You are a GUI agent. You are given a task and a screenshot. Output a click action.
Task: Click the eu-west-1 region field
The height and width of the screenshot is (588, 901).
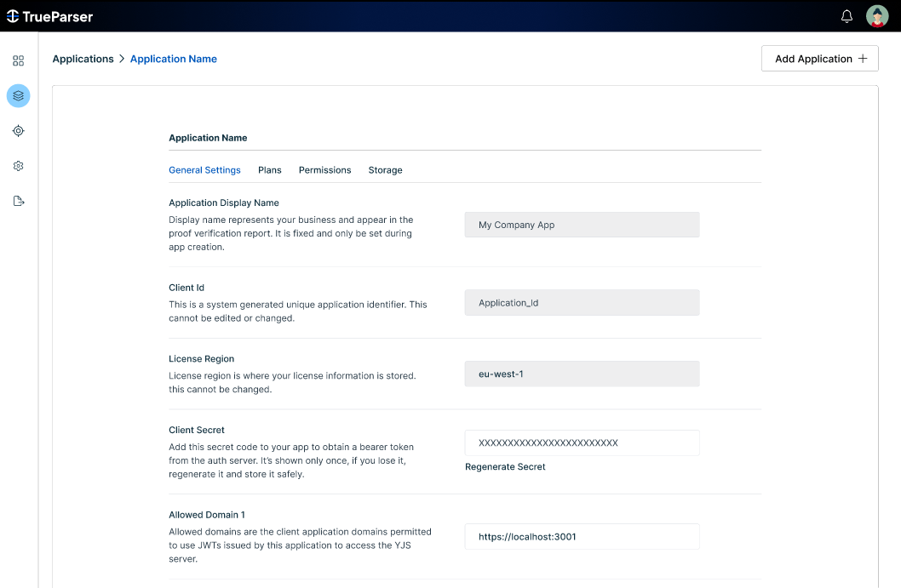(x=582, y=374)
